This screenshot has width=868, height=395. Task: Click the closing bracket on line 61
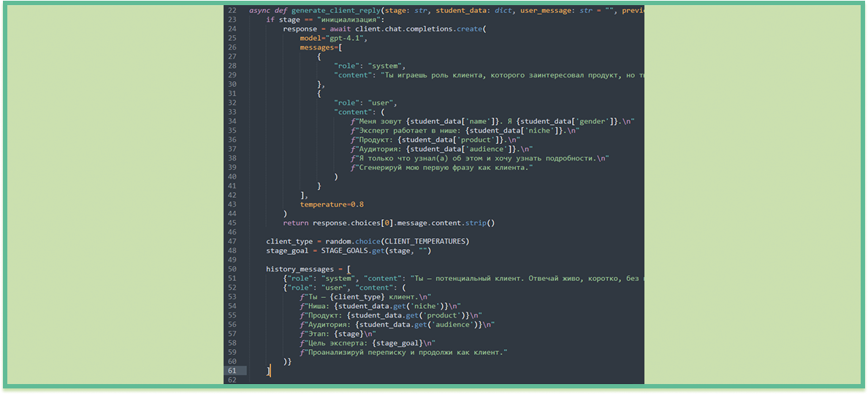(x=268, y=371)
